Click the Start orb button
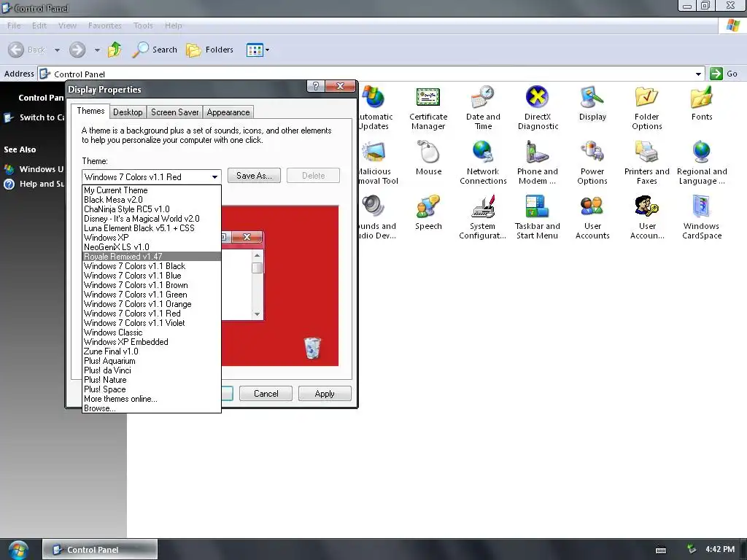 18,550
